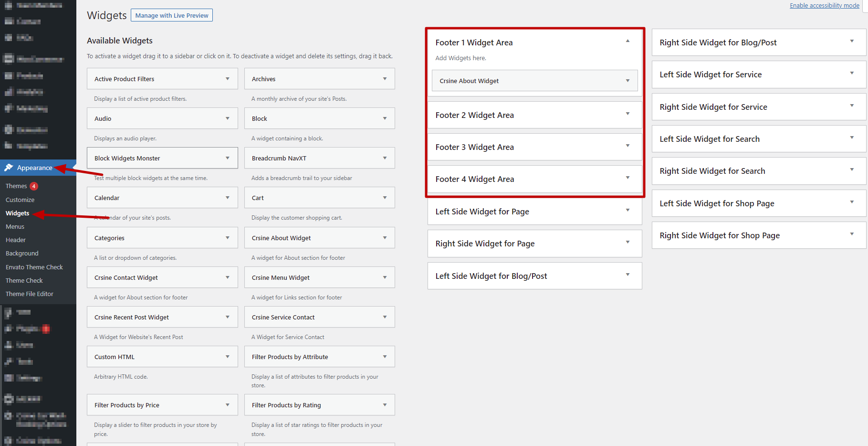
Task: Click the Manage with Live Preview button
Action: click(172, 16)
